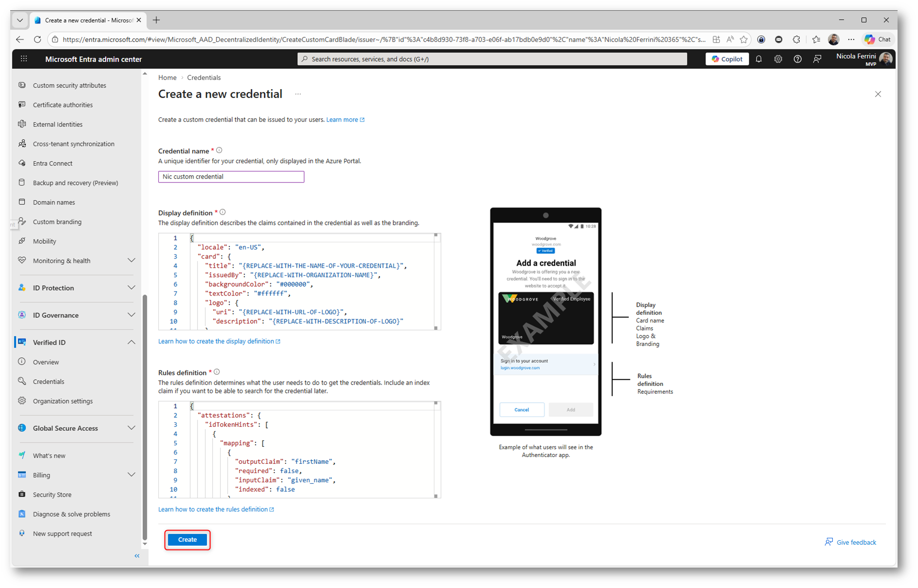Viewport: 918px width, 588px height.
Task: Click the Rules definition editor scrollbar
Action: click(437, 449)
